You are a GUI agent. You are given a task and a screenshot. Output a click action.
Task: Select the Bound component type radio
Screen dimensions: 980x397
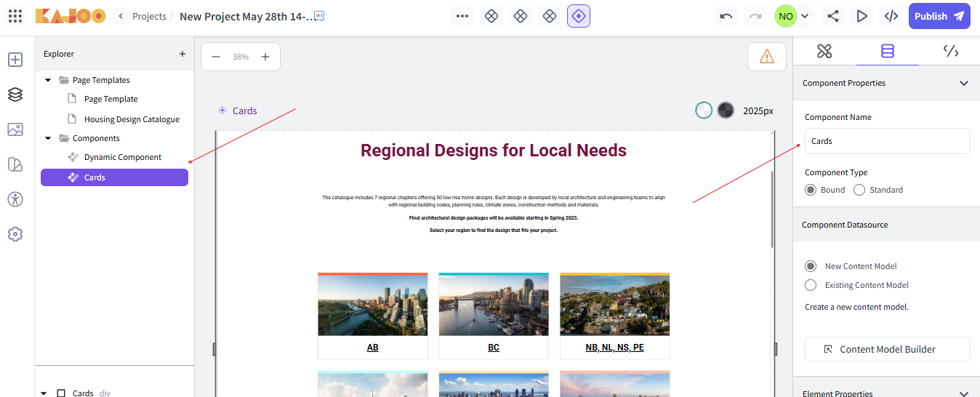point(811,190)
